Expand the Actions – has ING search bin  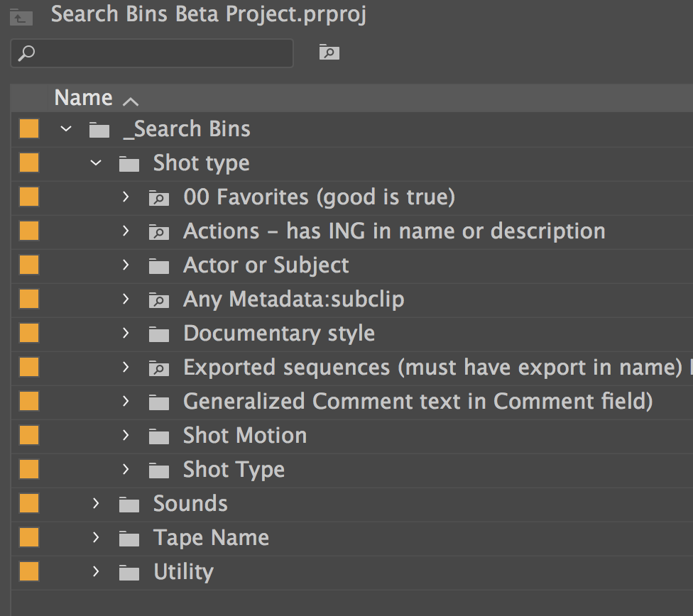click(x=126, y=231)
